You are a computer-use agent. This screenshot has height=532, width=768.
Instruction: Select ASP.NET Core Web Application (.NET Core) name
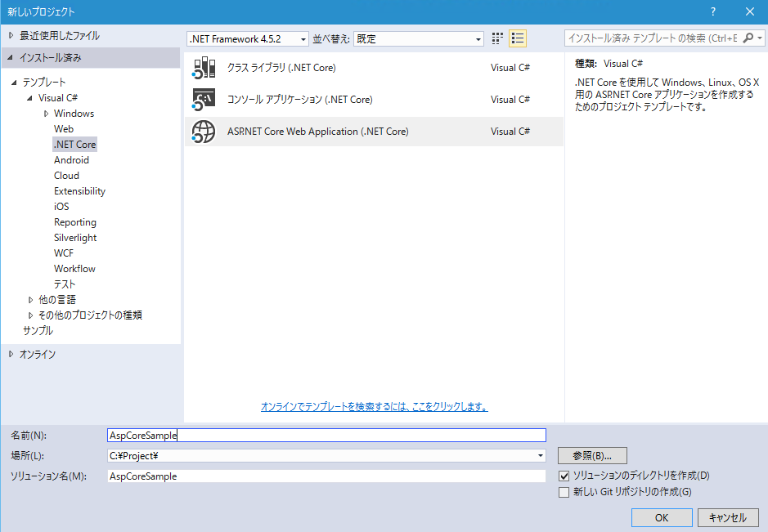point(318,132)
